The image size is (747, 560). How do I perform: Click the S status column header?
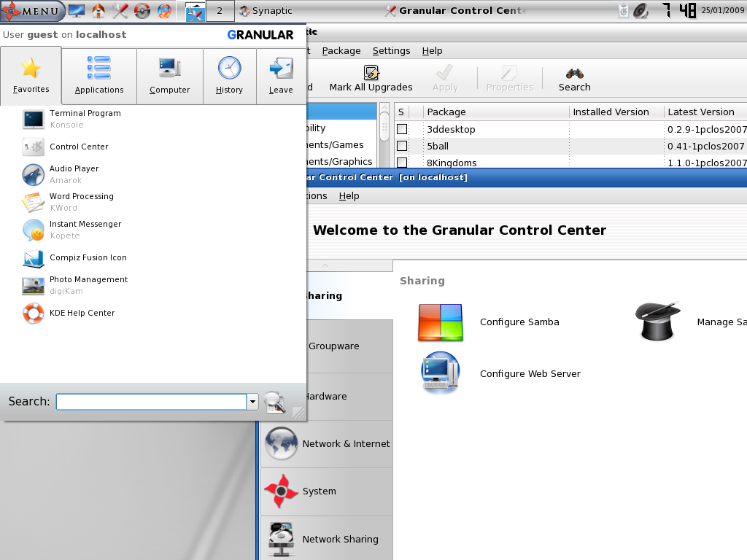coord(401,112)
